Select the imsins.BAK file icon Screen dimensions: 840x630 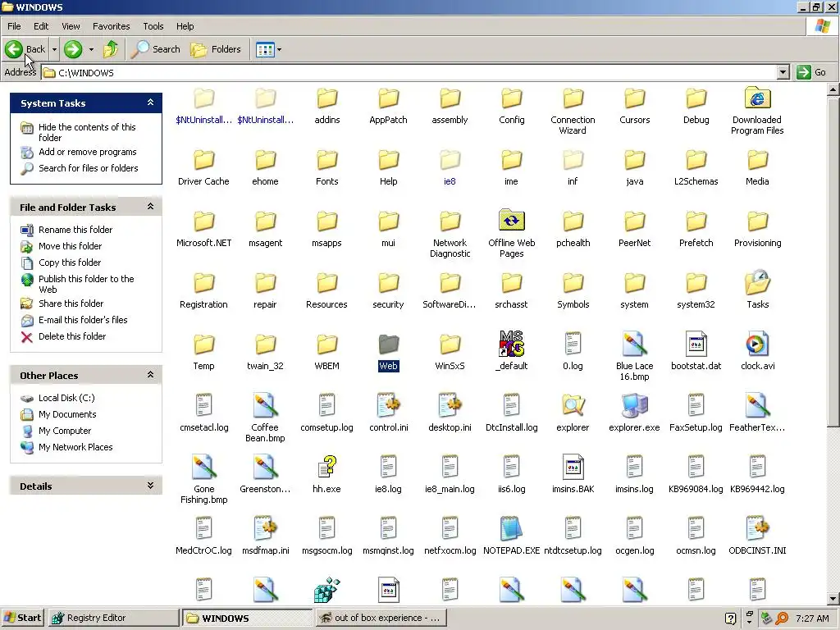coord(573,467)
